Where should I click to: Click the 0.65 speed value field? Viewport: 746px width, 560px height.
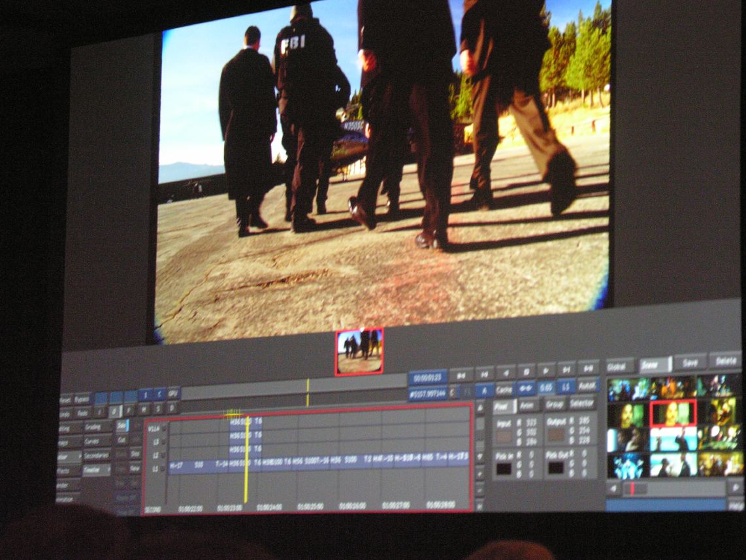546,387
